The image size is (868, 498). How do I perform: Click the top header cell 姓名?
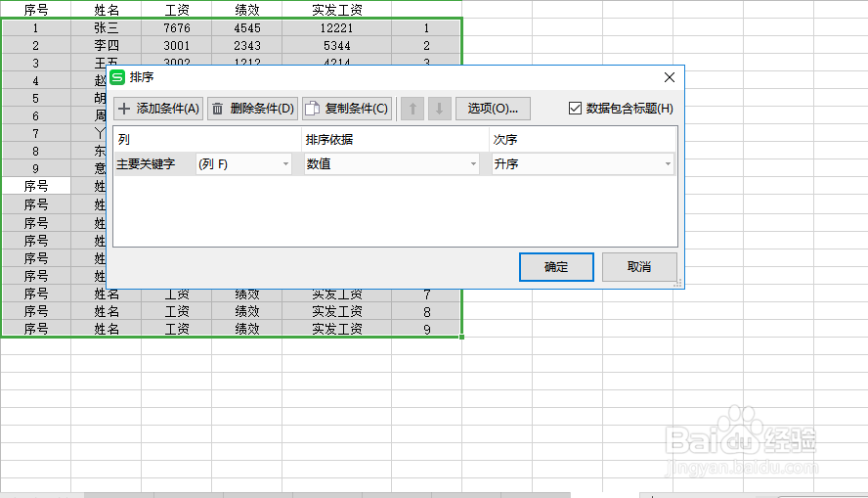(107, 10)
